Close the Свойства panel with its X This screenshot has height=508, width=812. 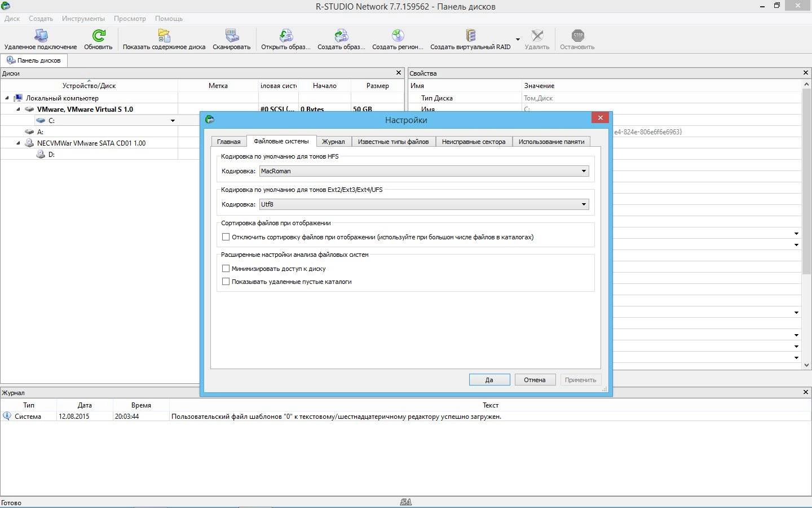pos(805,73)
